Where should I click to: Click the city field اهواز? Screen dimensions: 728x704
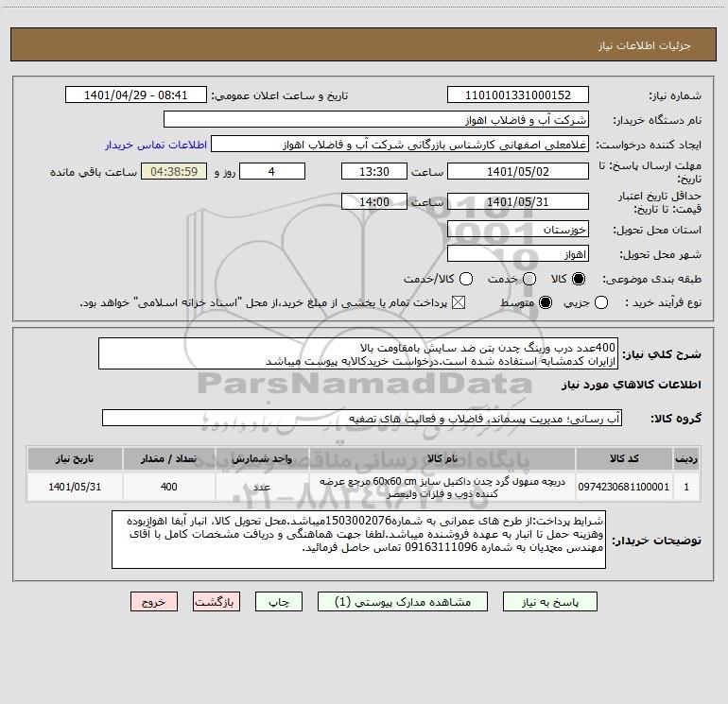pos(518,254)
